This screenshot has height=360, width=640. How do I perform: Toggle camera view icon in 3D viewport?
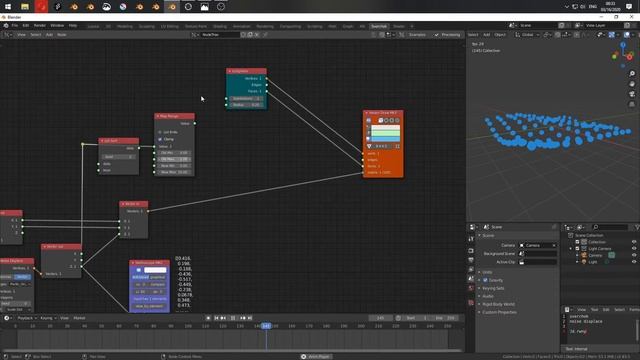click(632, 94)
